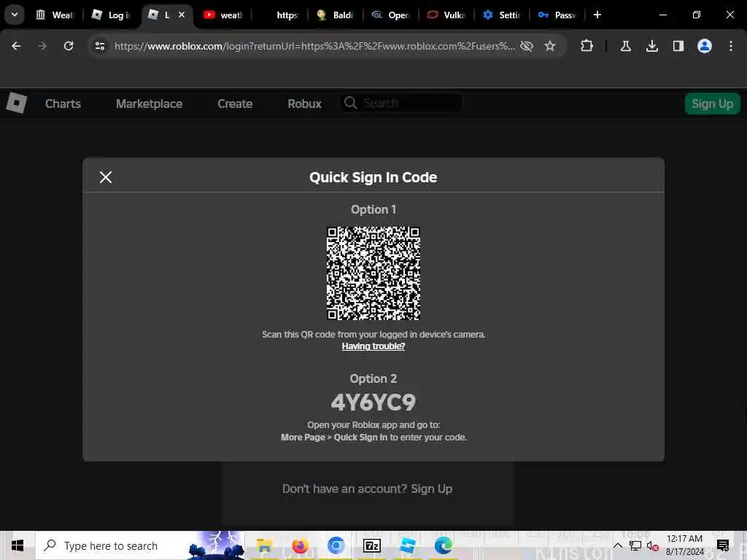Image resolution: width=747 pixels, height=560 pixels.
Task: Click the address bar URL
Action: (314, 46)
